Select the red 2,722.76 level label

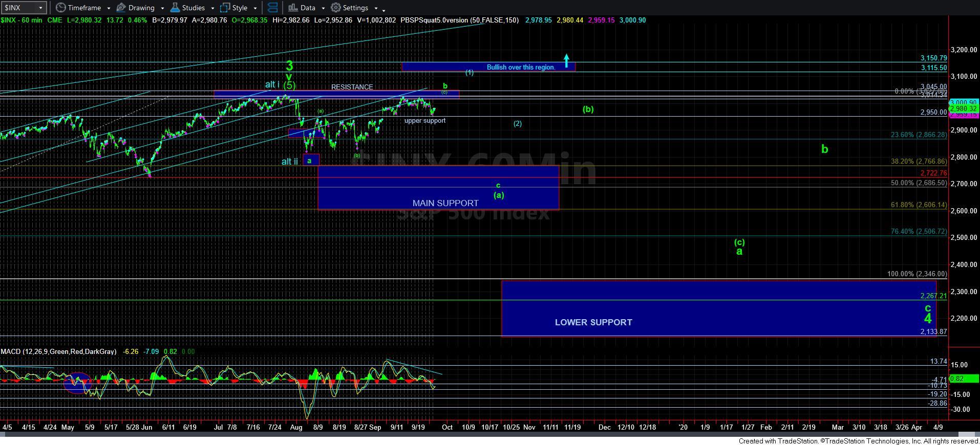[933, 173]
